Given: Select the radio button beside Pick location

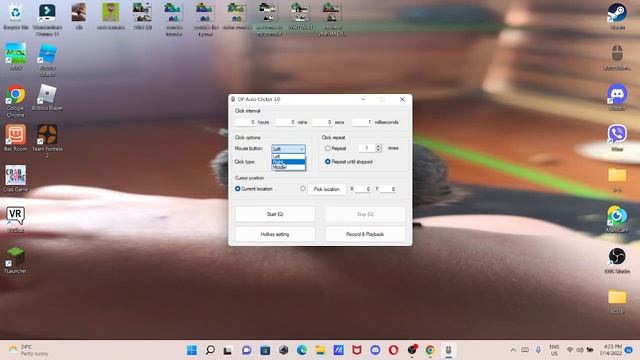Looking at the screenshot, I should (302, 189).
